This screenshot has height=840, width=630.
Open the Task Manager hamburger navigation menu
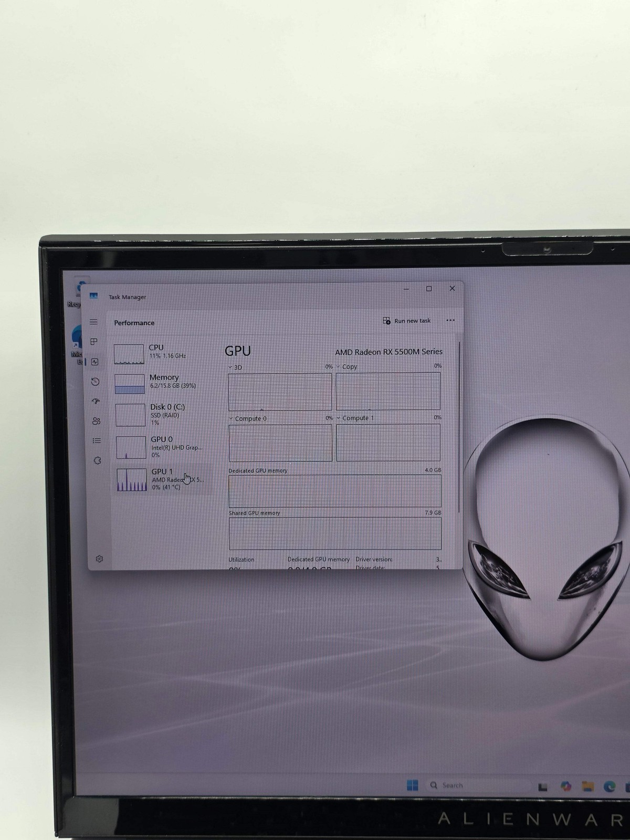coord(93,322)
